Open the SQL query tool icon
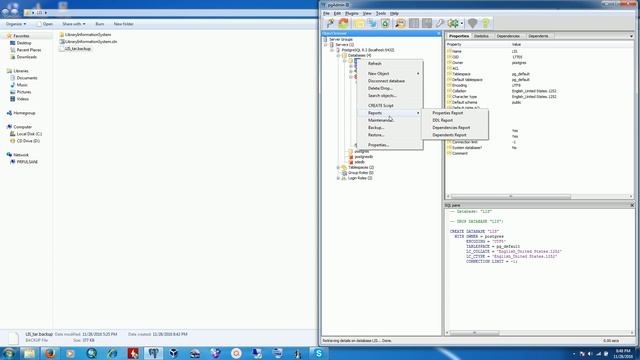 400,23
